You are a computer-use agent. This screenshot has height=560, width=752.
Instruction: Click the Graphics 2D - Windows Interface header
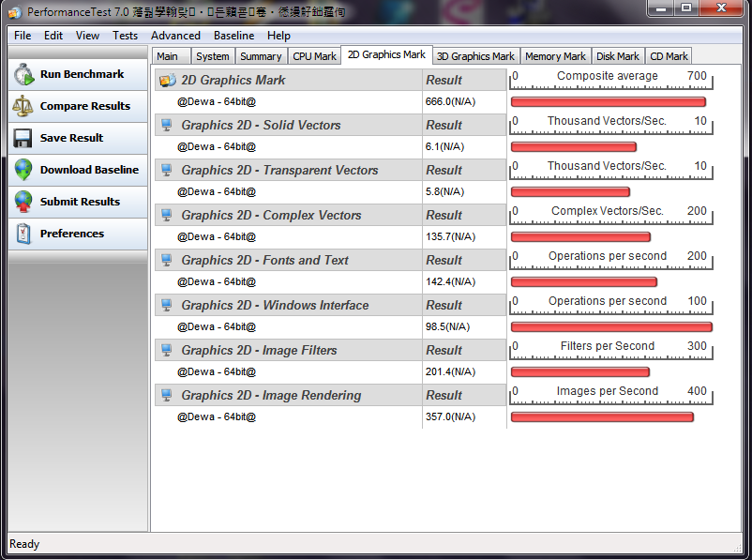click(275, 305)
